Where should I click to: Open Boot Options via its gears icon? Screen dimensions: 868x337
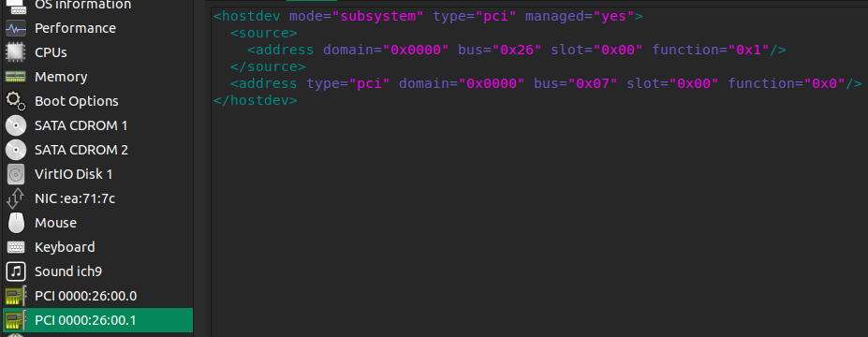[16, 101]
